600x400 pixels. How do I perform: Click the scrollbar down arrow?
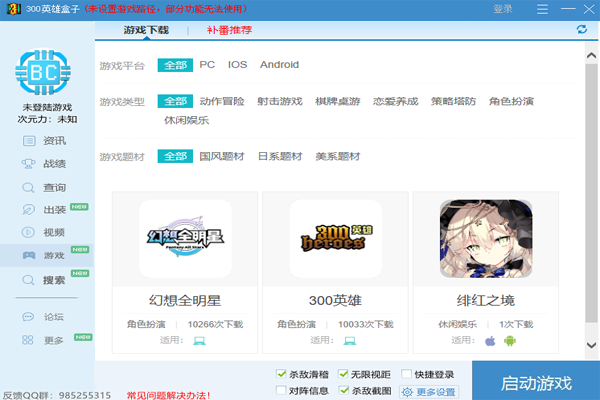[591, 344]
